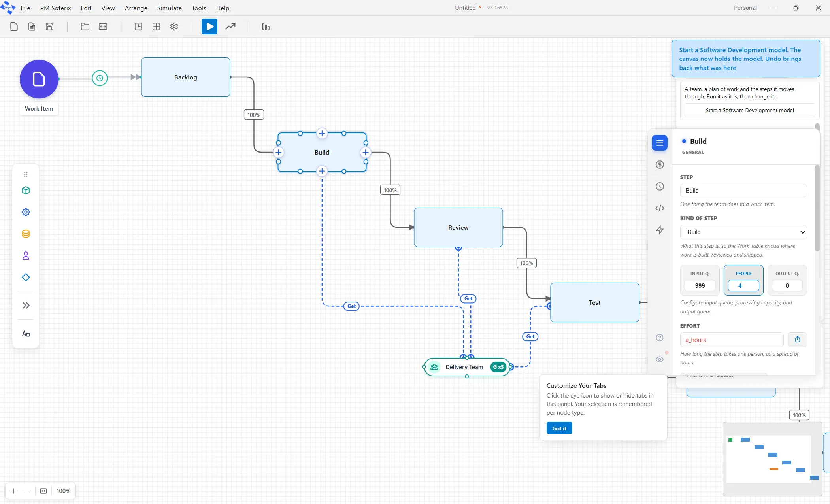Toggle the eye icon for tab visibility
Viewport: 830px width, 504px height.
coord(660,359)
